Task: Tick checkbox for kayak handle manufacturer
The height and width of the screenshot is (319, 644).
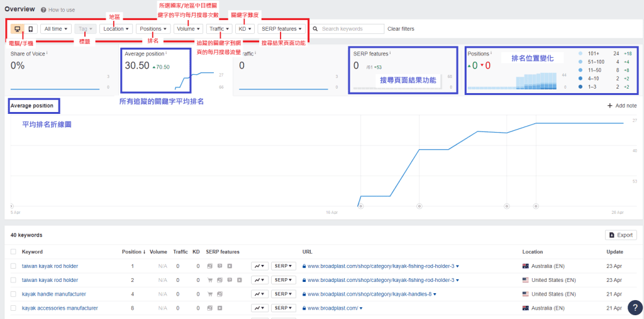Action: 14,294
